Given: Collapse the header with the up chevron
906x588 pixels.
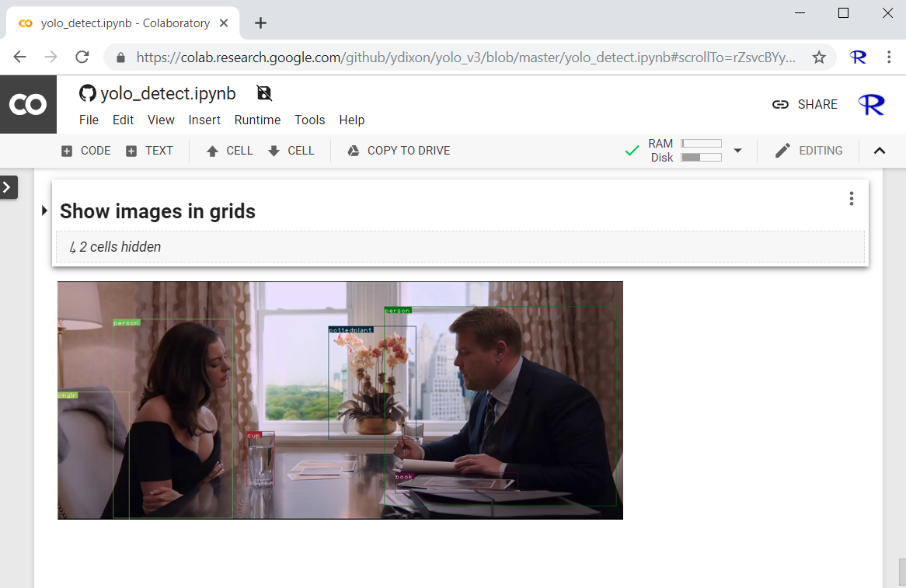Looking at the screenshot, I should point(880,151).
